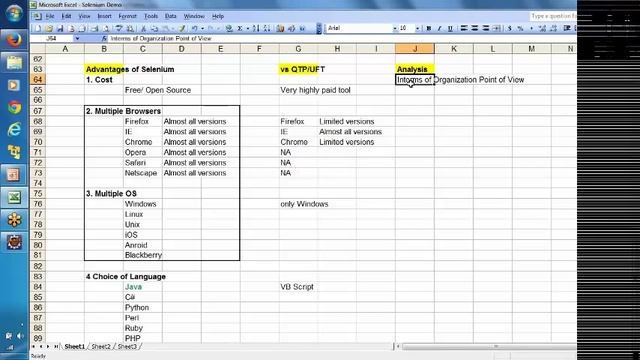The height and width of the screenshot is (360, 640).
Task: Apply Percent style icon
Action: [520, 28]
